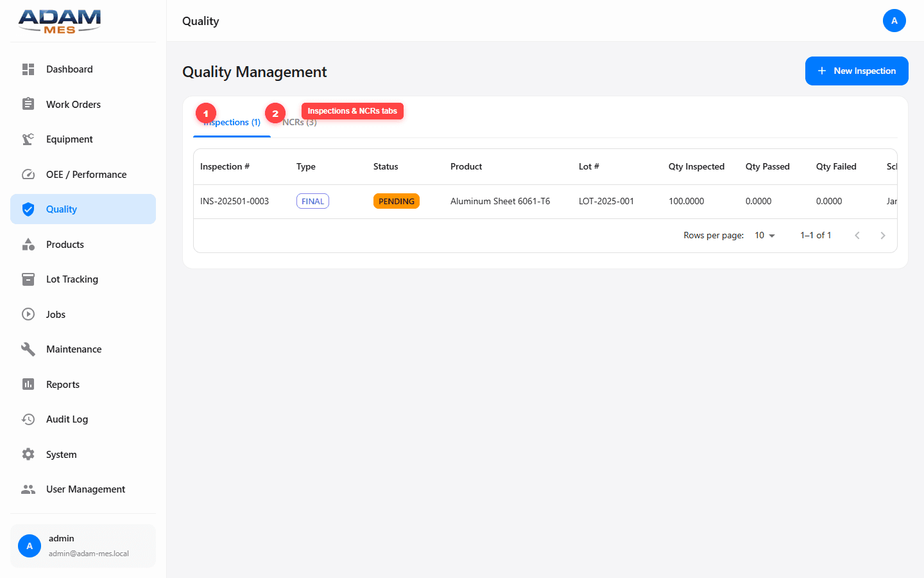Click the FINAL type badge
Screen dimensions: 924x578
pyautogui.click(x=312, y=200)
